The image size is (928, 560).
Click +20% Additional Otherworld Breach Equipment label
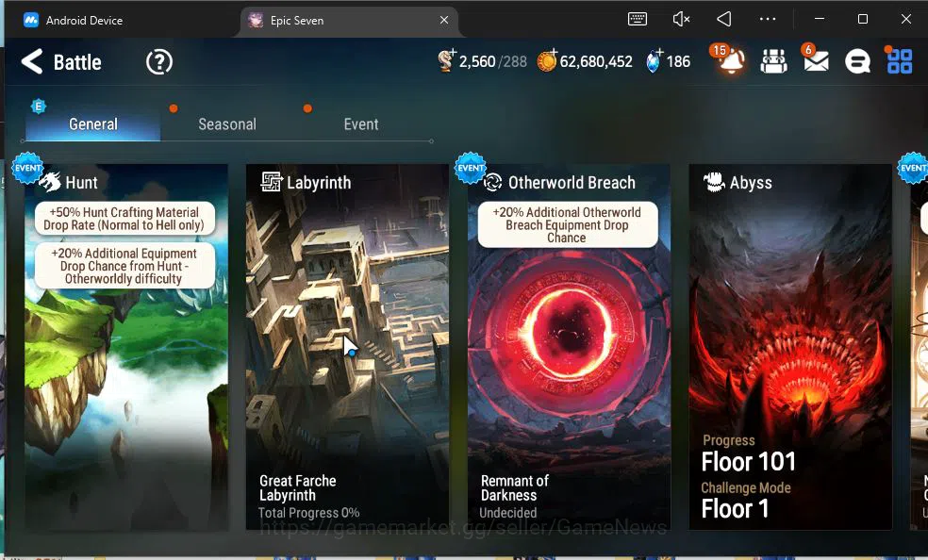[568, 224]
